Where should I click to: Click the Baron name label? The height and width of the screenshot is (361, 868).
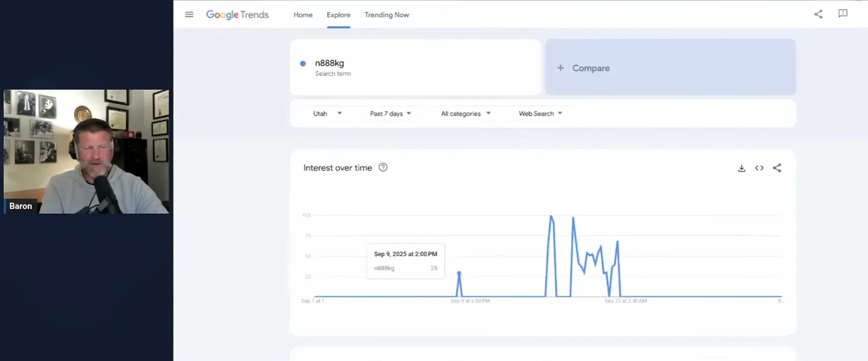[x=21, y=206]
